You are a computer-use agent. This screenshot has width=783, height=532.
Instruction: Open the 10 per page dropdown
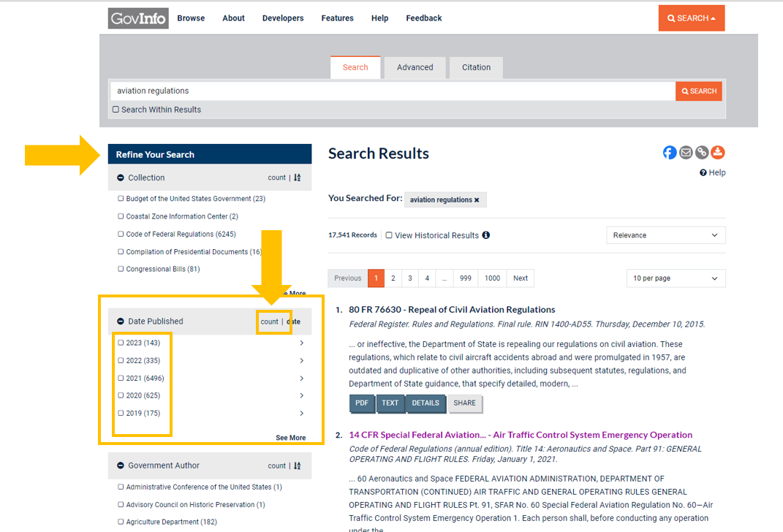(x=676, y=278)
